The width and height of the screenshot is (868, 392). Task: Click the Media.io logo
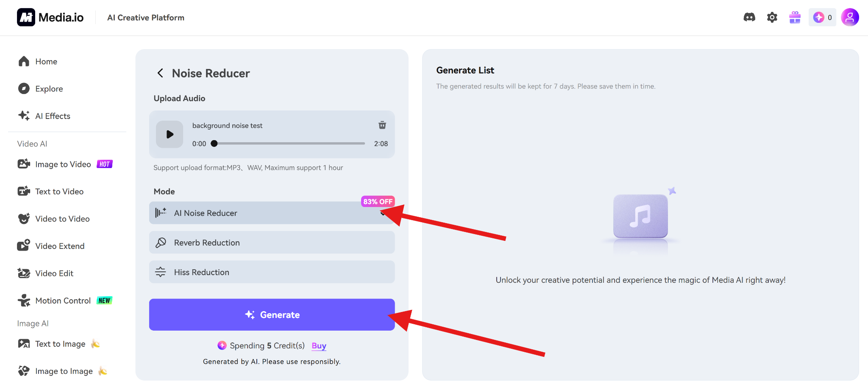click(x=50, y=17)
